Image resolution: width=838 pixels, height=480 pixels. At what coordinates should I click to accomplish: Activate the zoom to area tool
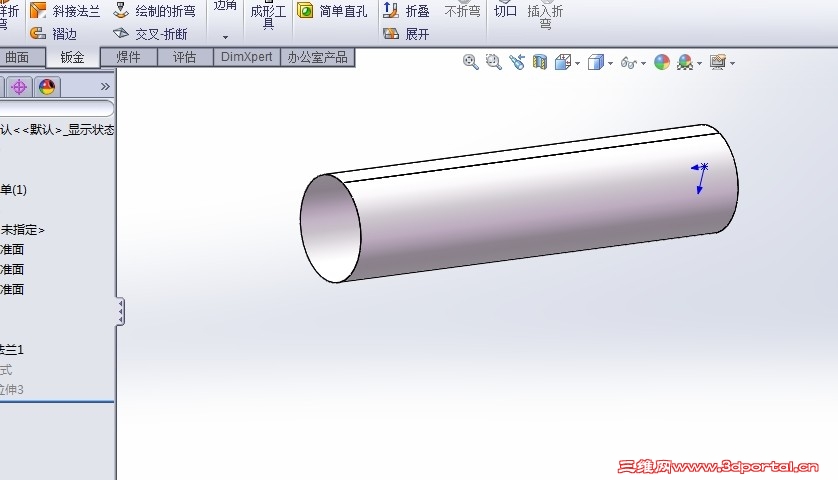(x=493, y=62)
